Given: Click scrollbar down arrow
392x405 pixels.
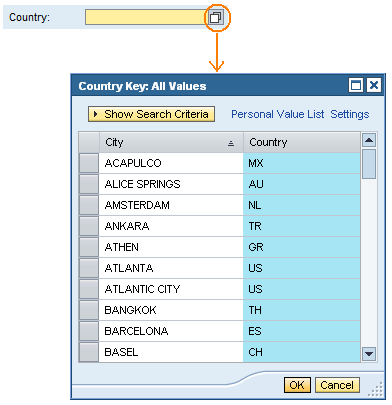Looking at the screenshot, I should (x=369, y=354).
